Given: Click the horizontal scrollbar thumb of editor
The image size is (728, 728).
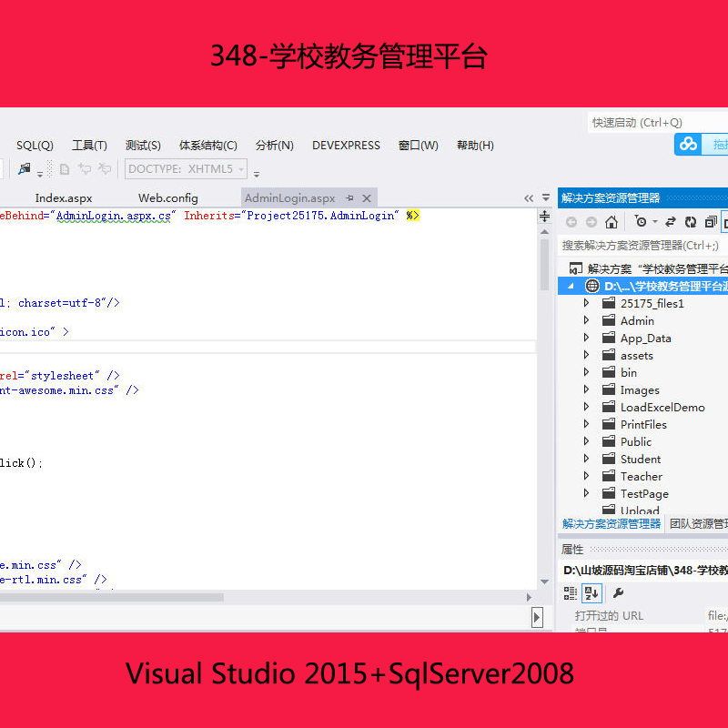Looking at the screenshot, I should [x=111, y=598].
